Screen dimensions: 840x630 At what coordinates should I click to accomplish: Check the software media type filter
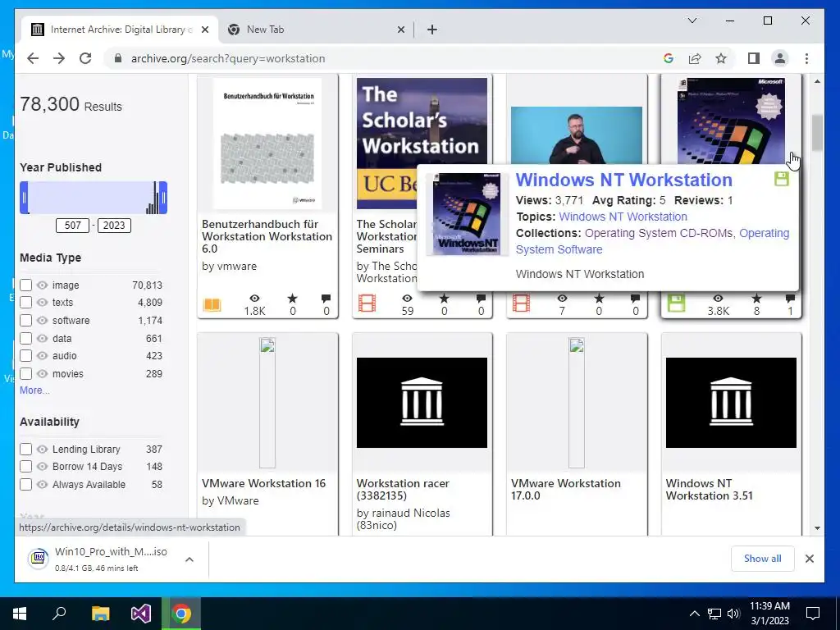[x=25, y=321]
